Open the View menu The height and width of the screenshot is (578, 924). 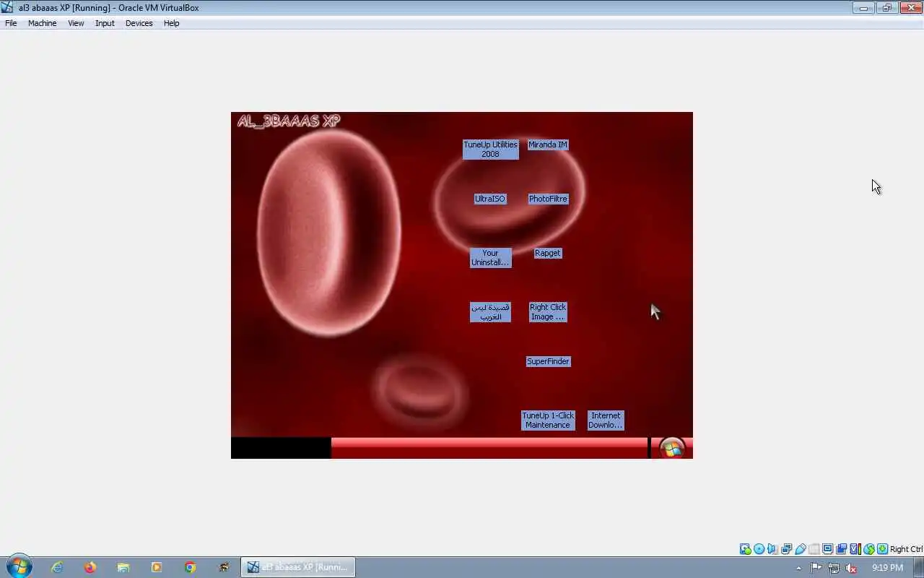pyautogui.click(x=76, y=23)
